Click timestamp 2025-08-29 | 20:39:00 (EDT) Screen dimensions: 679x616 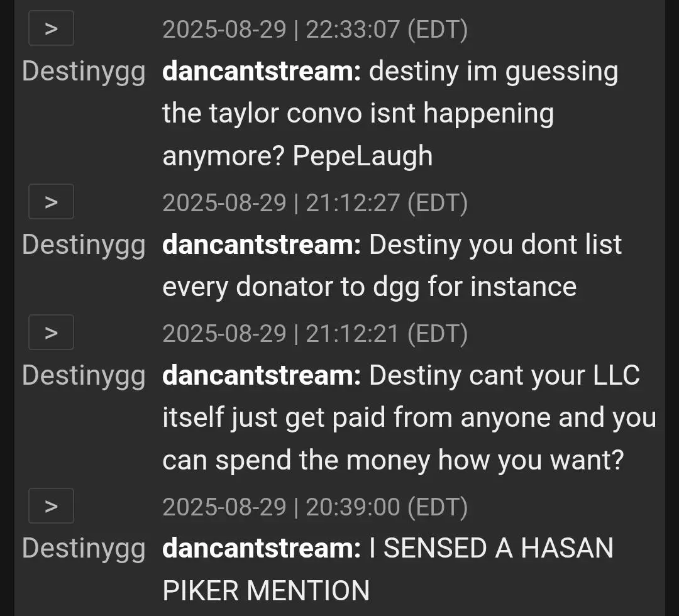(x=315, y=507)
